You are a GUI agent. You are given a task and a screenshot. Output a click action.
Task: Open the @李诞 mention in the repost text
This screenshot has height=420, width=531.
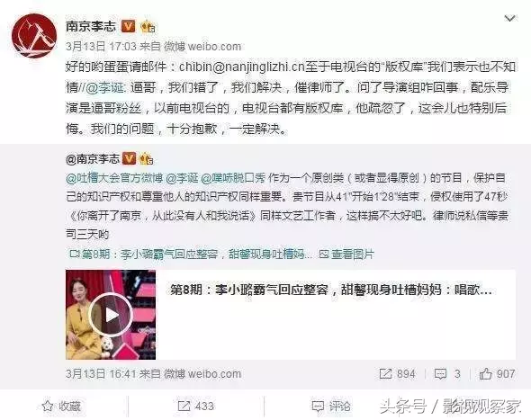coord(105,87)
